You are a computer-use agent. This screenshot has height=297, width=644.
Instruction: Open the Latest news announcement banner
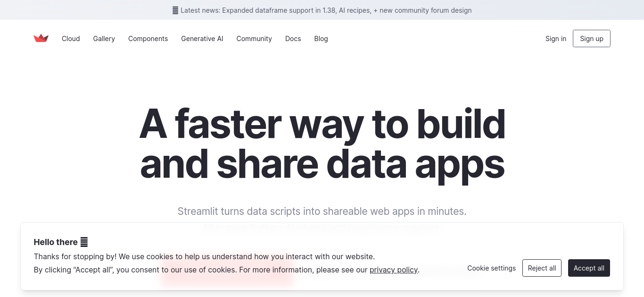click(322, 10)
